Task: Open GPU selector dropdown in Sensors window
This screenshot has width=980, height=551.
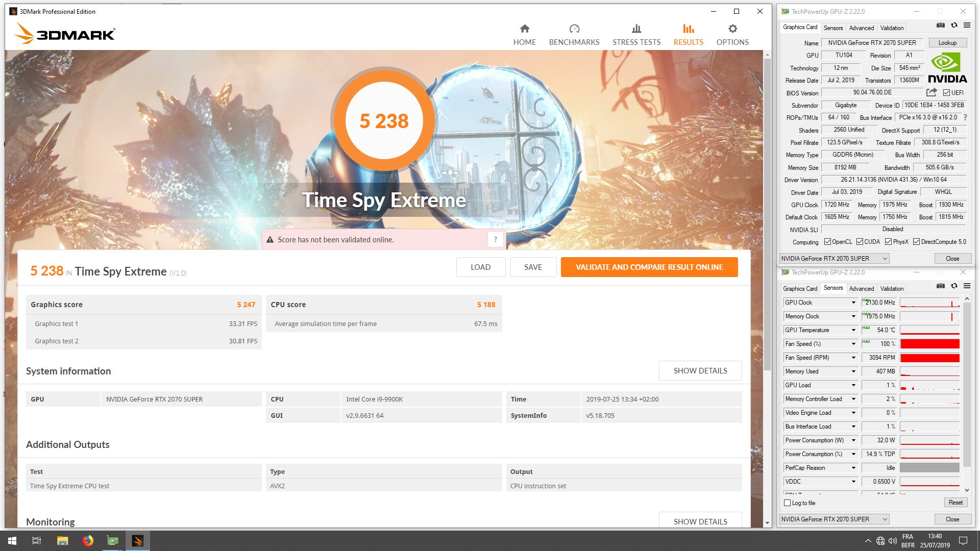Action: pos(834,519)
